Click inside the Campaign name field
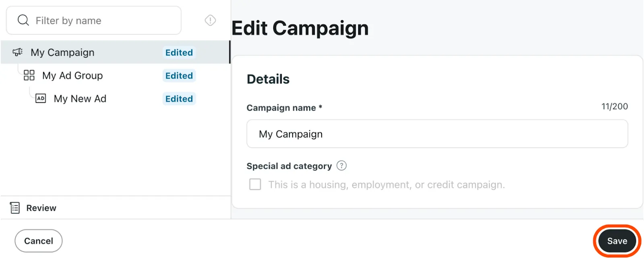Screen dimensions: 644x259 pyautogui.click(x=437, y=134)
